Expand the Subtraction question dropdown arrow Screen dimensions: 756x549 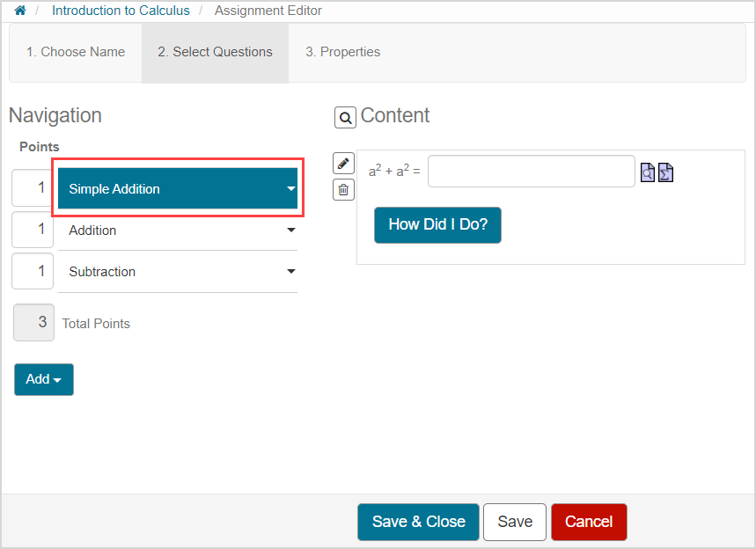(x=290, y=272)
